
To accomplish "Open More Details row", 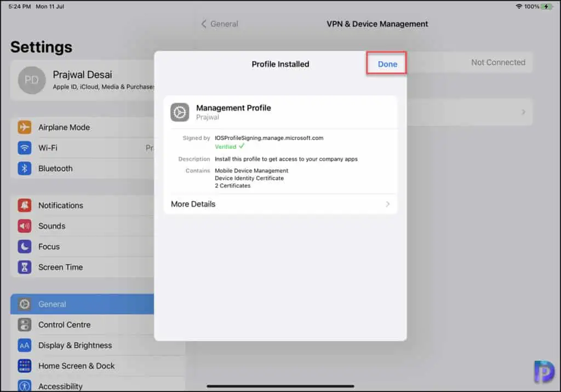I will (x=280, y=204).
